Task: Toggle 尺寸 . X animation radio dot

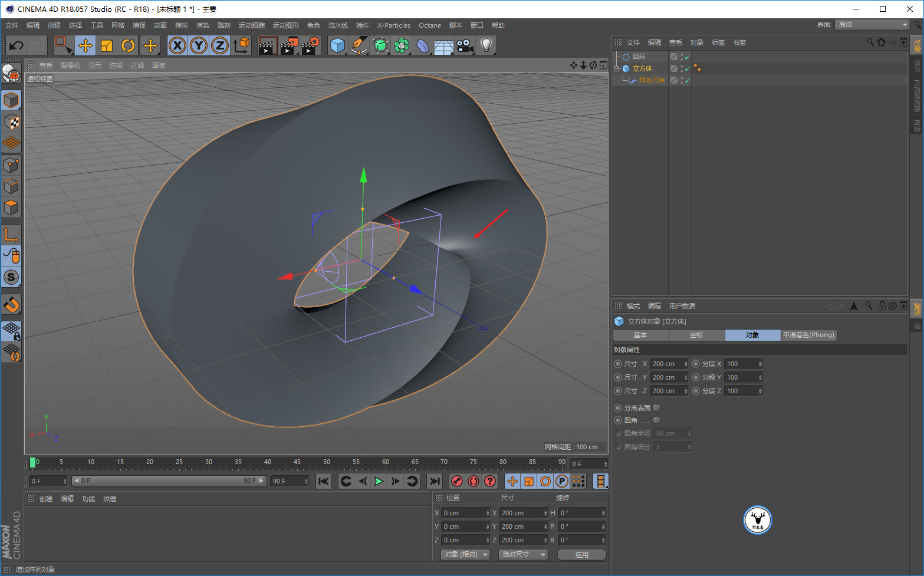Action: click(x=618, y=364)
